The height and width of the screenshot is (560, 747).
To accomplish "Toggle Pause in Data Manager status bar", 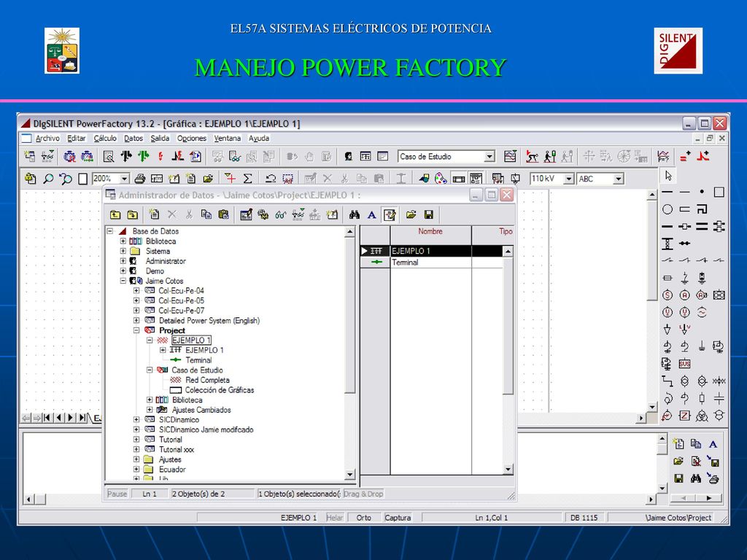I will (x=117, y=494).
